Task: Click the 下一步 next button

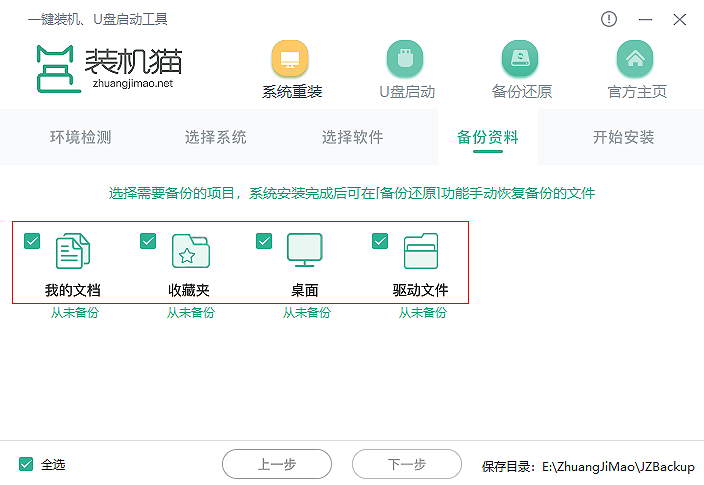Action: [x=407, y=464]
